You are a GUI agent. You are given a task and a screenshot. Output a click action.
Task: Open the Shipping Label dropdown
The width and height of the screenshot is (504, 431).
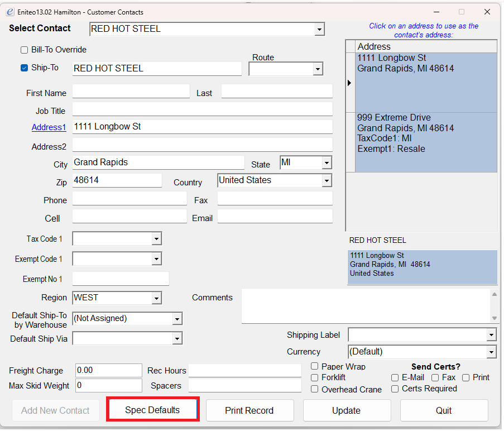click(x=491, y=335)
